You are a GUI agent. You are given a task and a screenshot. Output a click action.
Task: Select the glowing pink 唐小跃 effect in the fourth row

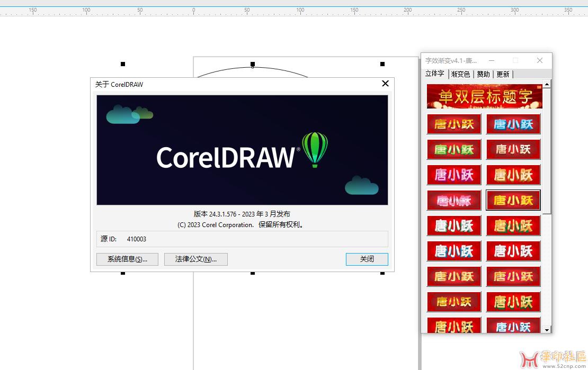click(x=454, y=200)
